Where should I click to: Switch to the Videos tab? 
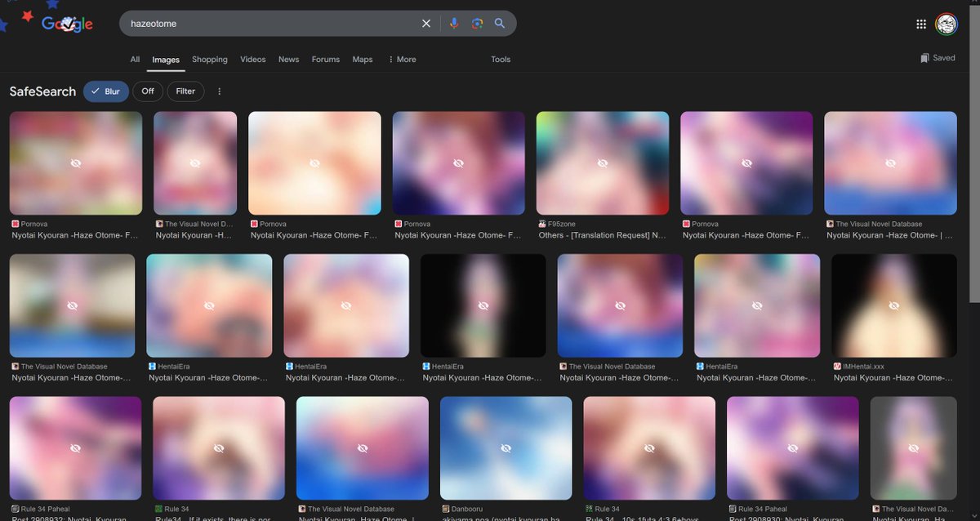253,60
